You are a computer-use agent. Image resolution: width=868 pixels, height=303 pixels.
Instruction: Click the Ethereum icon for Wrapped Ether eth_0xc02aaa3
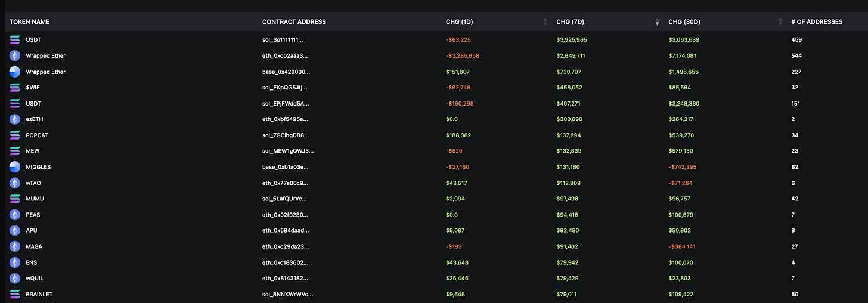15,55
